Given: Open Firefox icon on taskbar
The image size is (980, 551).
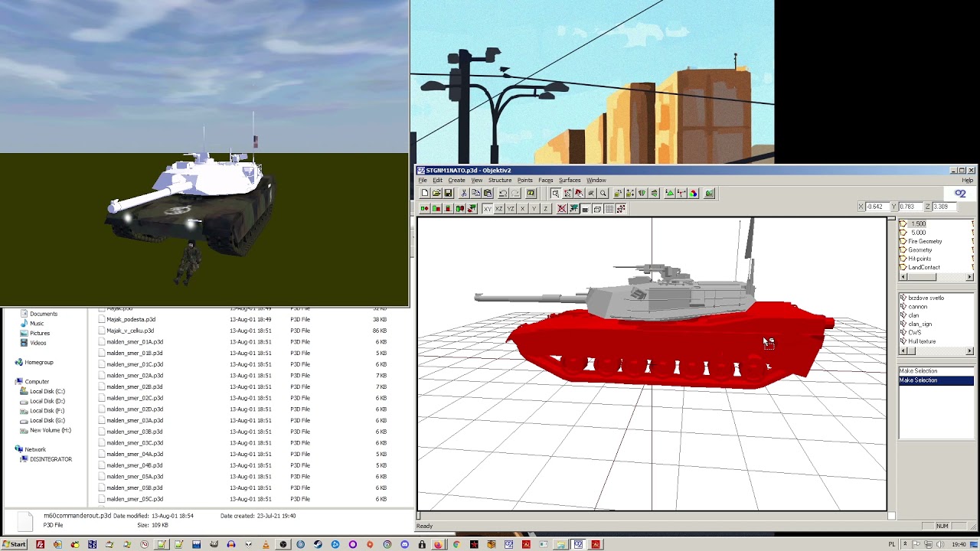Looking at the screenshot, I should [x=438, y=544].
